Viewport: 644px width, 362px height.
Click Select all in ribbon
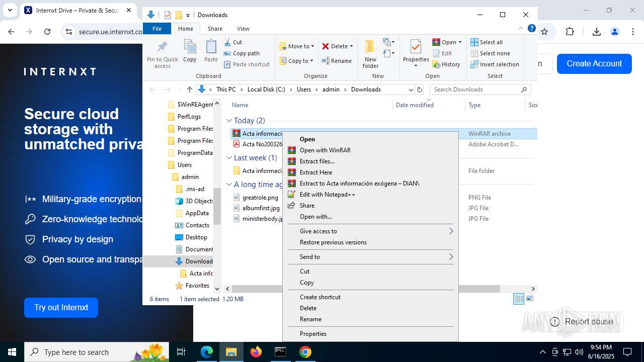click(x=487, y=42)
